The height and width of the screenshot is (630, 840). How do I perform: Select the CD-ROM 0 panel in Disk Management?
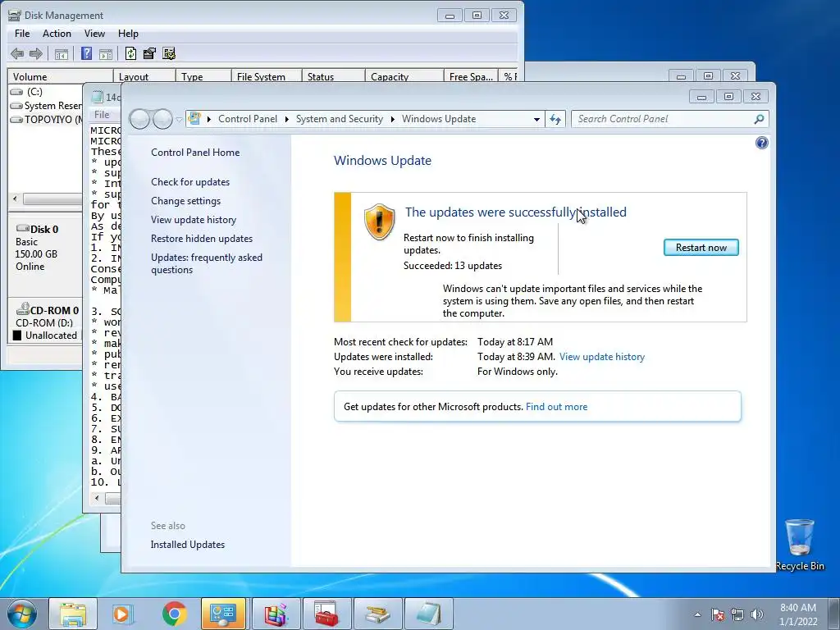[x=45, y=322]
